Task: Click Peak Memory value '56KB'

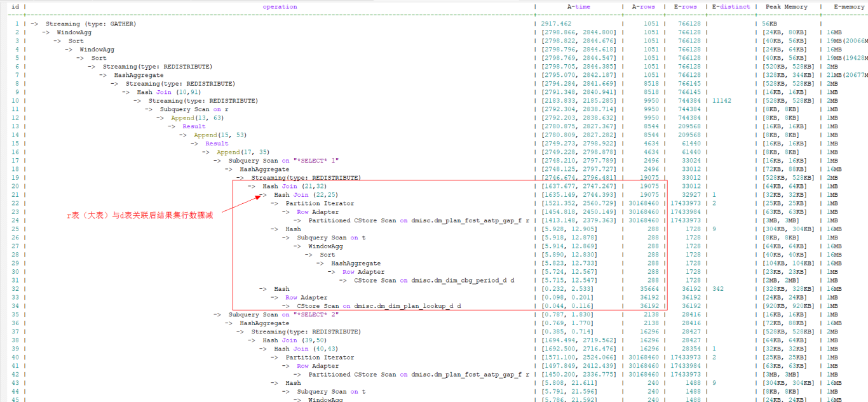Action: click(x=770, y=24)
